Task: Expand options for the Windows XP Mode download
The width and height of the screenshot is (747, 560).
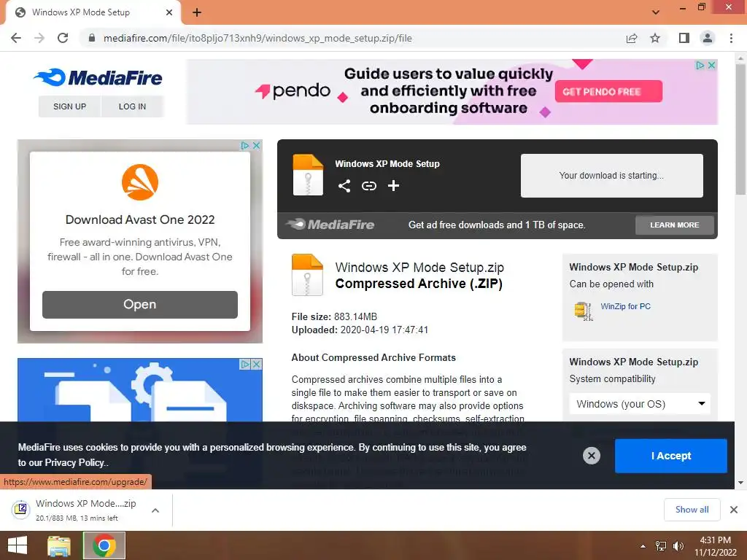Action: 155,510
